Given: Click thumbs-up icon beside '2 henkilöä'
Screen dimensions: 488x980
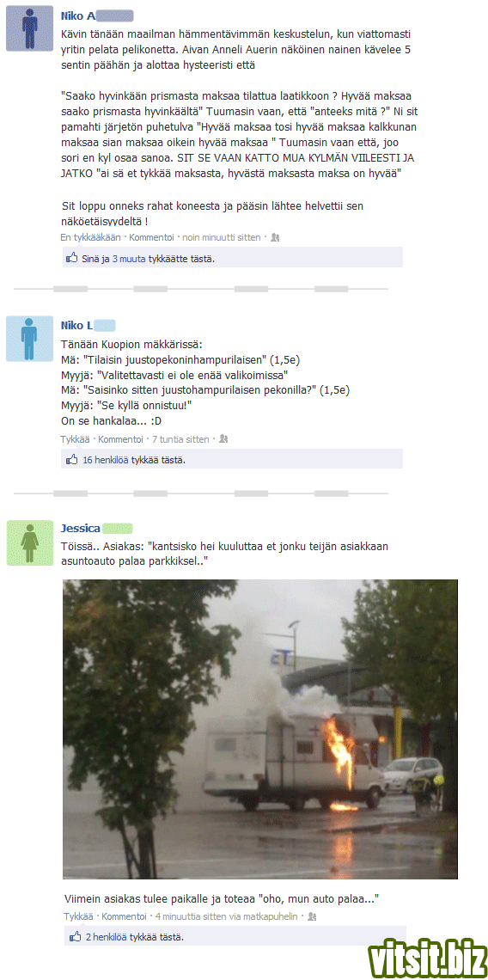Looking at the screenshot, I should tap(75, 937).
